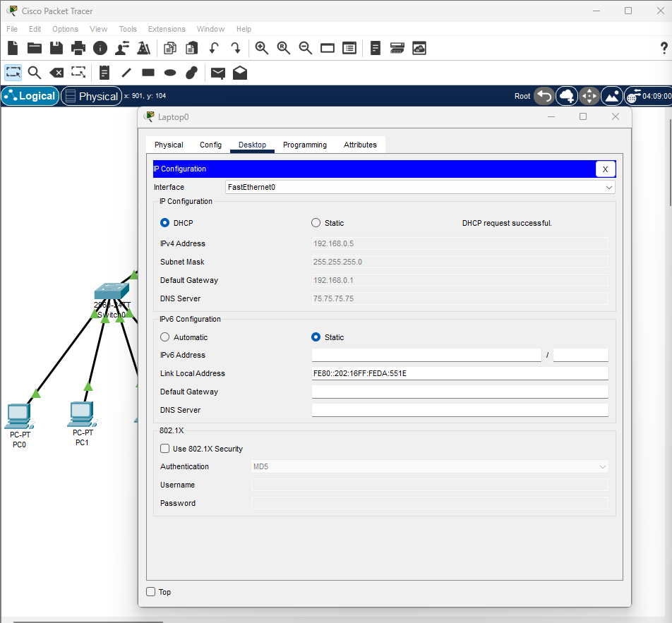Image resolution: width=672 pixels, height=623 pixels.
Task: Click the IPv6 DNS Server field
Action: click(460, 410)
